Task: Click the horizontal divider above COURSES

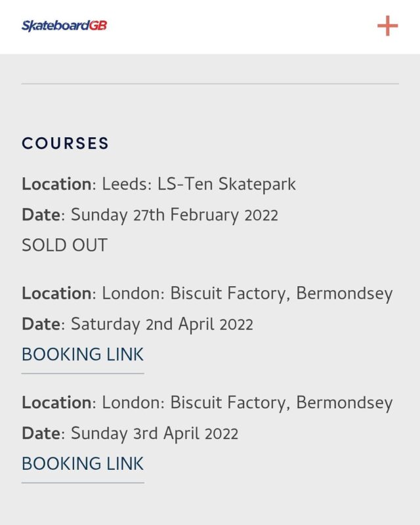Action: coord(210,84)
